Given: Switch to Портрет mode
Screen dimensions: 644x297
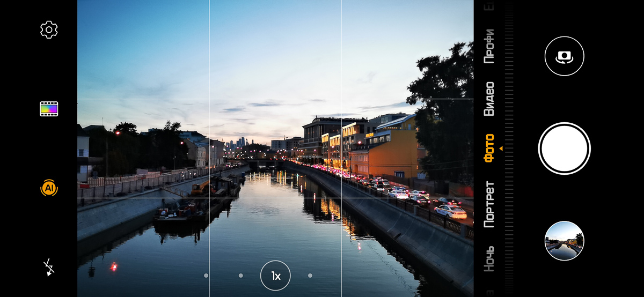Looking at the screenshot, I should click(x=489, y=204).
